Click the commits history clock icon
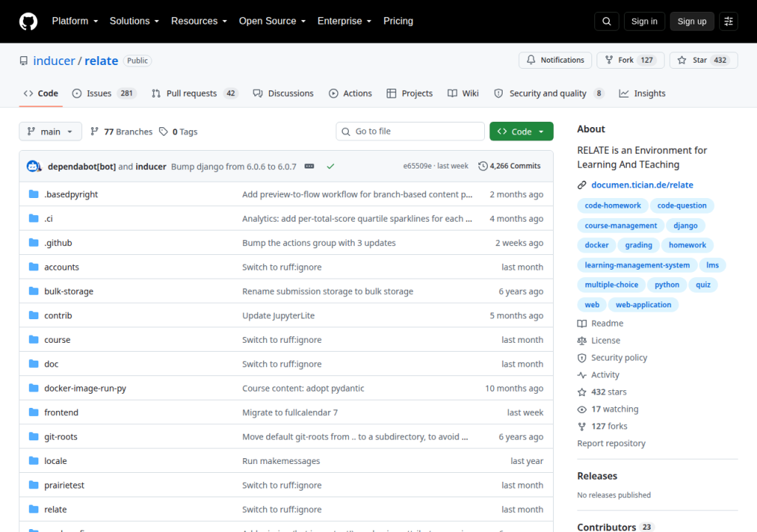Viewport: 757px width, 532px height. point(483,166)
